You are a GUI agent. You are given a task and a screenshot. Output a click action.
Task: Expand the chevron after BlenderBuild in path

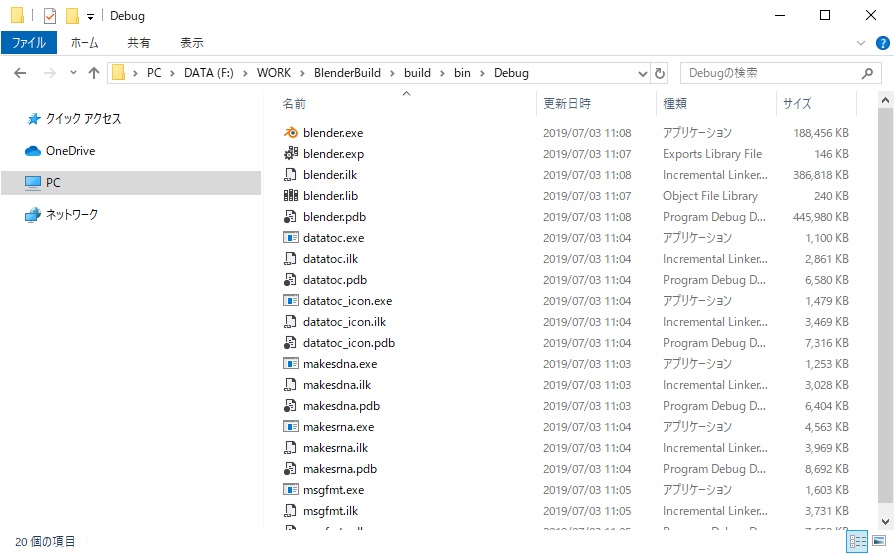tap(392, 73)
